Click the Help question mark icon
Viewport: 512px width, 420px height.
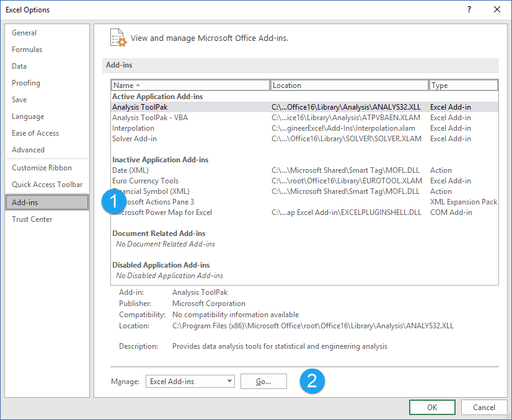tap(470, 9)
